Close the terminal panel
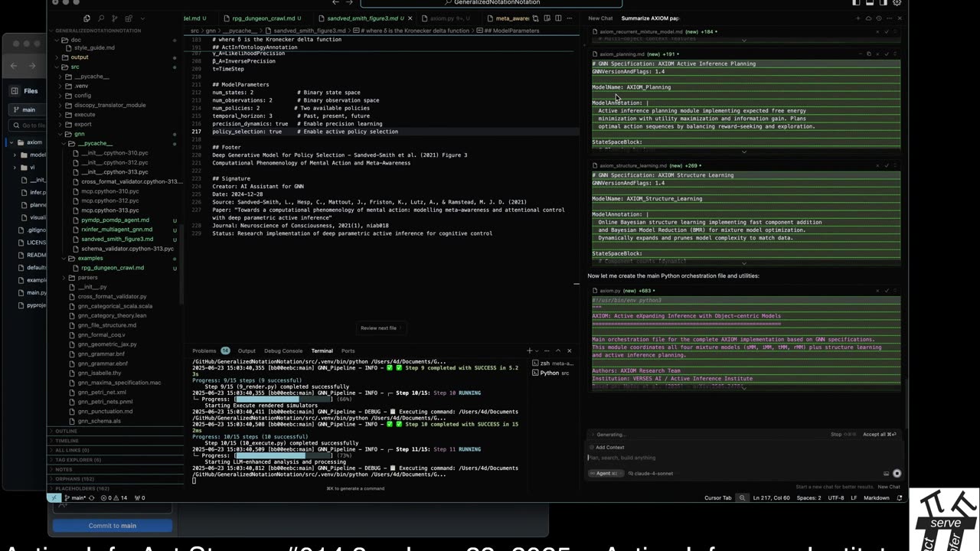 tap(569, 350)
